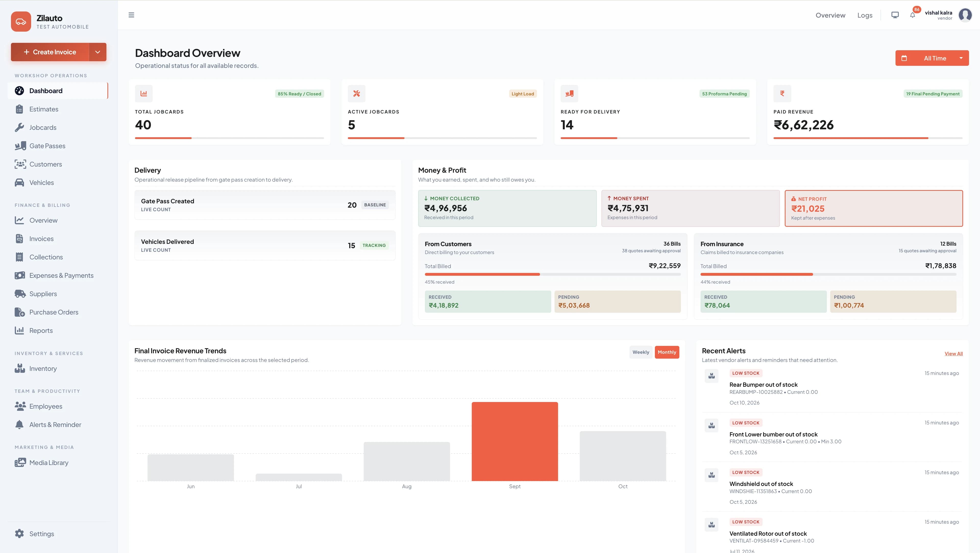This screenshot has width=980, height=553.
Task: Open the Customers section
Action: click(x=57, y=164)
